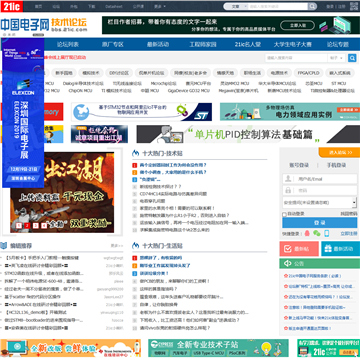Screen dimensions: 360x360
Task: Click the orange 进入论坛 button
Action: pos(339,152)
